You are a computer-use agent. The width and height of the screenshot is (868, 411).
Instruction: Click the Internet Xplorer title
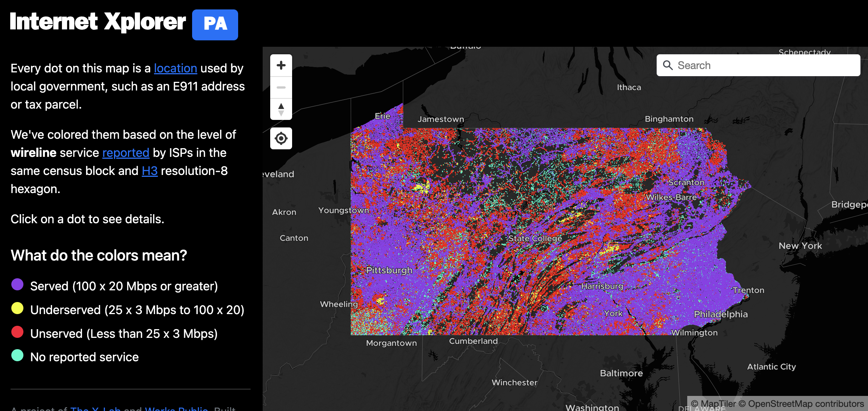tap(98, 22)
